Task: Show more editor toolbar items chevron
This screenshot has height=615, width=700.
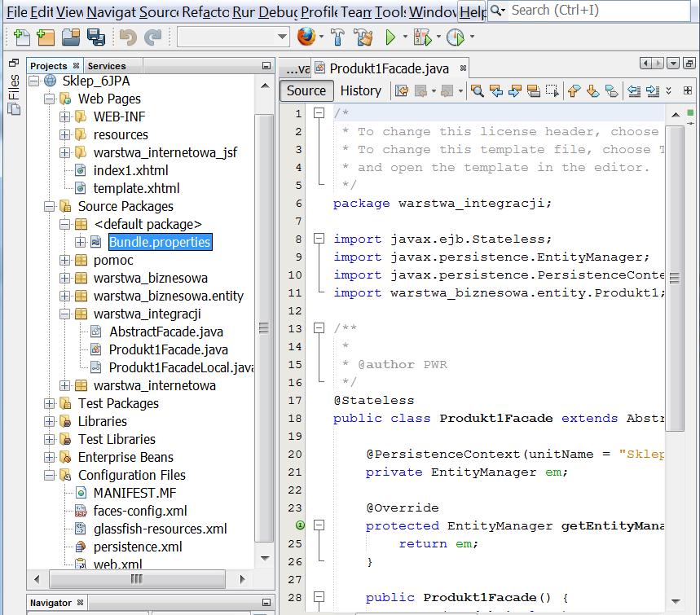Action: (669, 91)
